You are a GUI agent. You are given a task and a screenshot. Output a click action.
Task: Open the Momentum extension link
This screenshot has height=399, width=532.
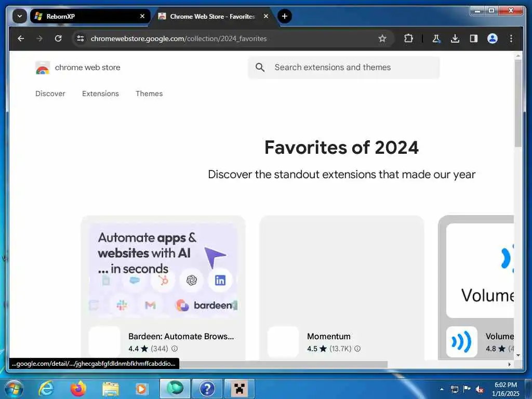coord(329,336)
